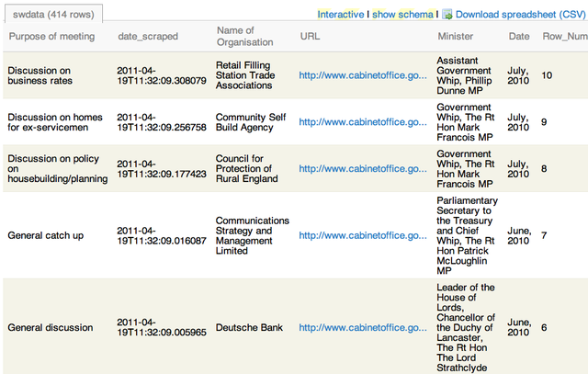Switch to the Interactive view link
588x374 pixels.
point(341,15)
